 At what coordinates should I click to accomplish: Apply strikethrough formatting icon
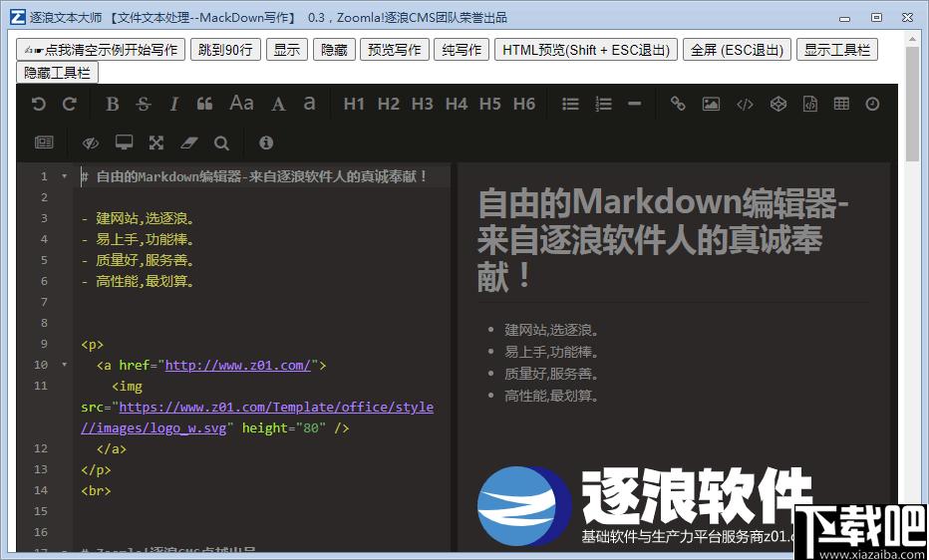[144, 105]
